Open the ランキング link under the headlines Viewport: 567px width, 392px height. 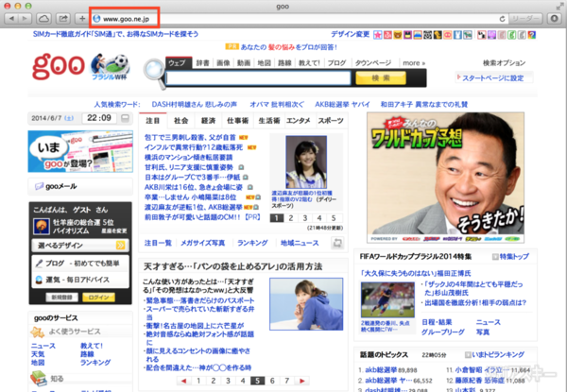click(252, 243)
